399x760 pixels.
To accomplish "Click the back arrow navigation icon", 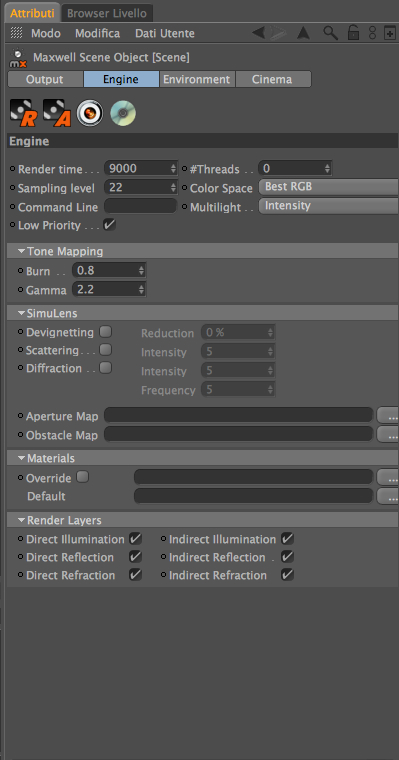I will (x=258, y=33).
